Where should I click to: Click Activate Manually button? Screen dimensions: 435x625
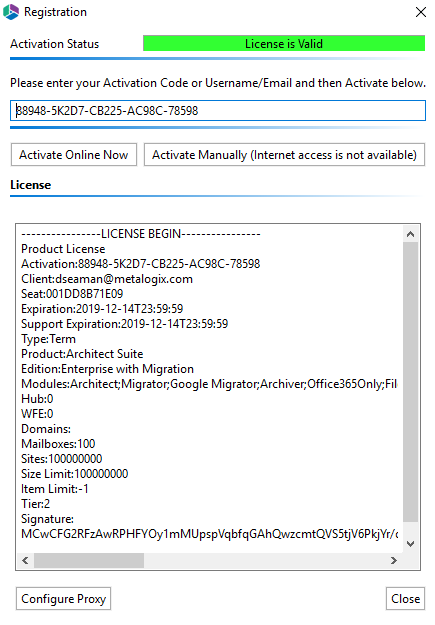[284, 155]
